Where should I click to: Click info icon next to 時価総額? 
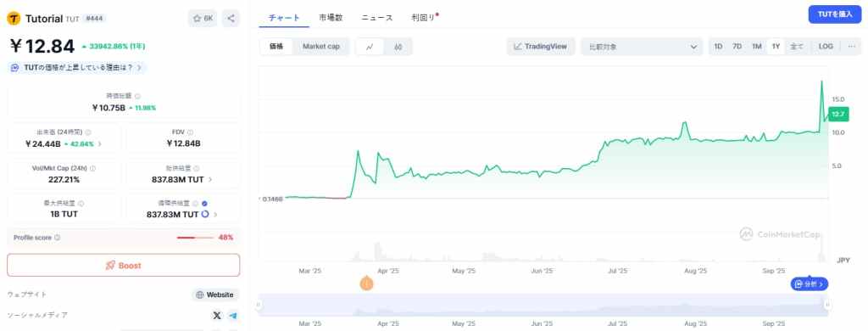[138, 96]
